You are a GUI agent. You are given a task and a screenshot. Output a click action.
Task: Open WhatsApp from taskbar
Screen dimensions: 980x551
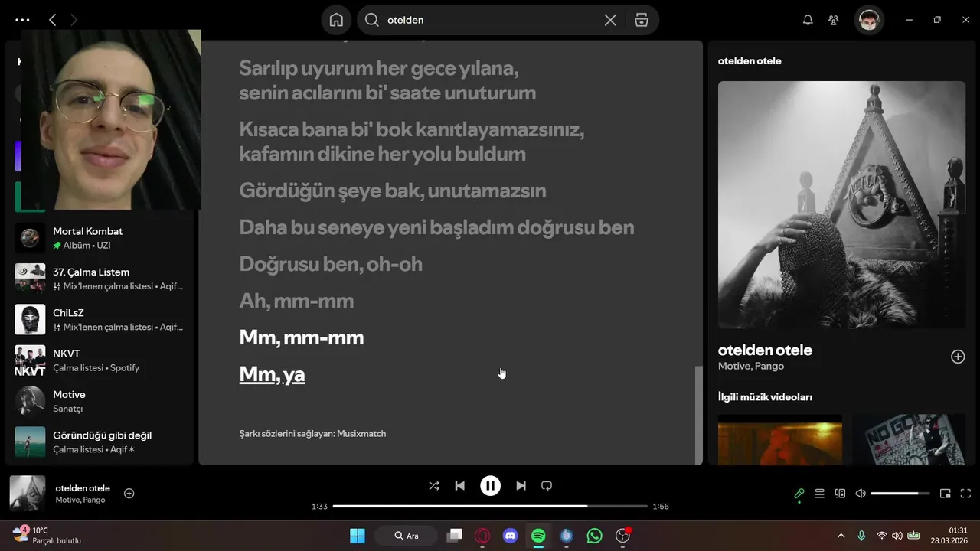(x=595, y=536)
